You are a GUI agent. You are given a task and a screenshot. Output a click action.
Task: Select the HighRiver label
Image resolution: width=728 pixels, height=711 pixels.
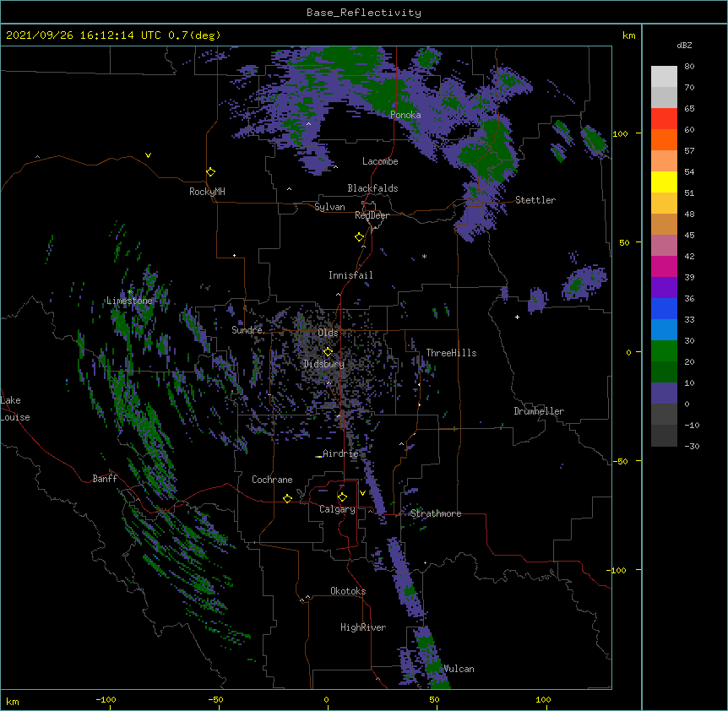coord(363,627)
